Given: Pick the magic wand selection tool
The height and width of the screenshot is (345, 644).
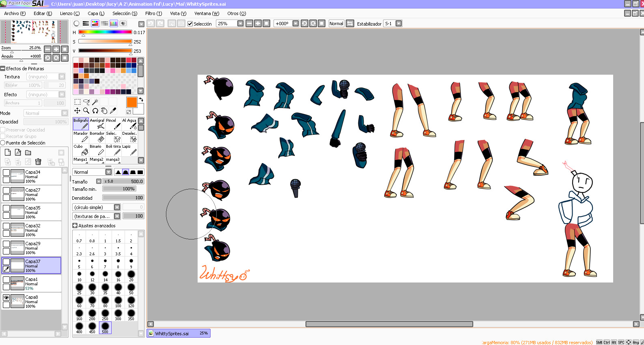Looking at the screenshot, I should pos(95,102).
